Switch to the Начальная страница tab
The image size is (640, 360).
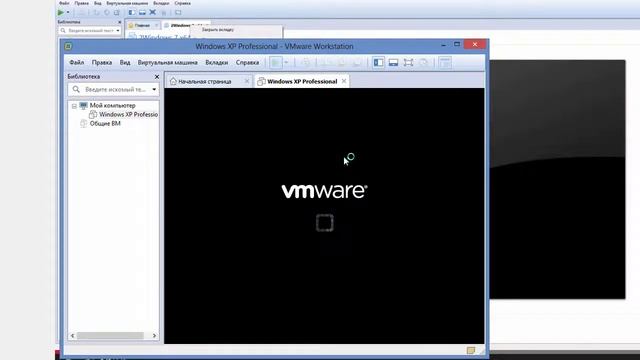[204, 81]
